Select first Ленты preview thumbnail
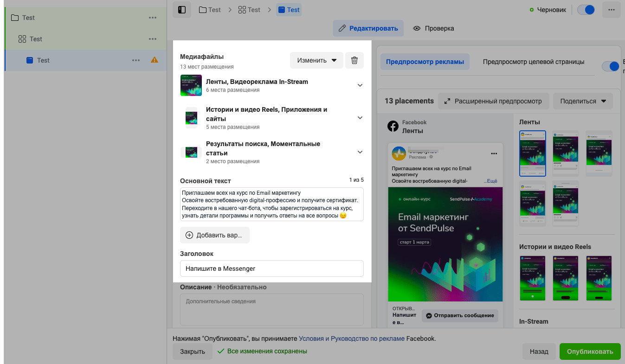The height and width of the screenshot is (364, 625). (x=532, y=153)
